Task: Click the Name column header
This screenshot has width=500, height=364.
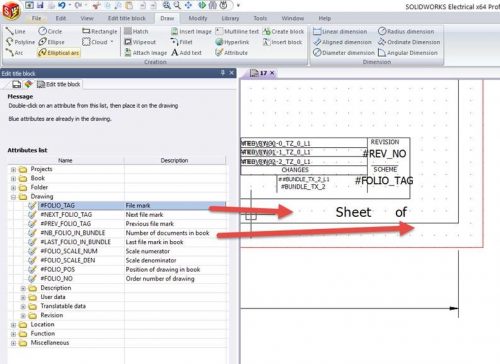Action: pyautogui.click(x=66, y=160)
